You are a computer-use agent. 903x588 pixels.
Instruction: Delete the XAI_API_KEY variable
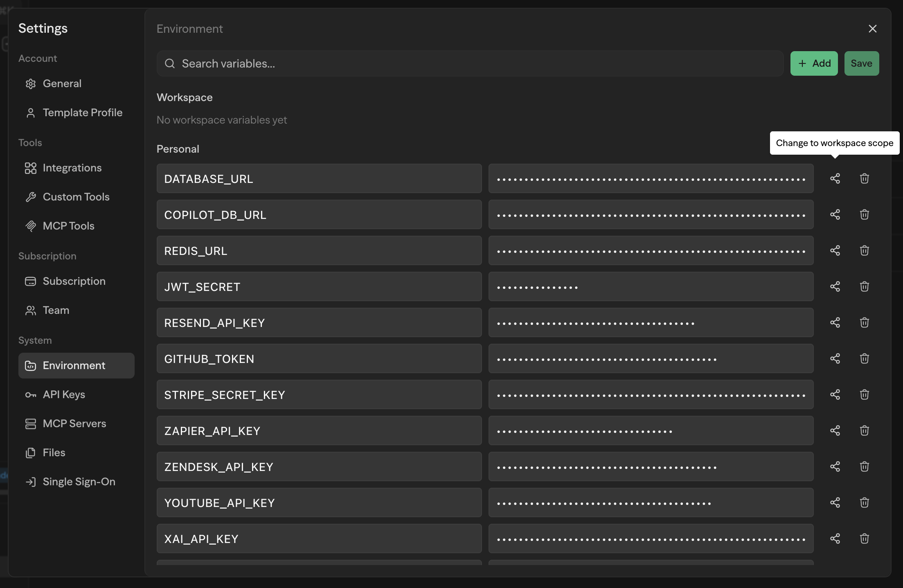pyautogui.click(x=864, y=538)
